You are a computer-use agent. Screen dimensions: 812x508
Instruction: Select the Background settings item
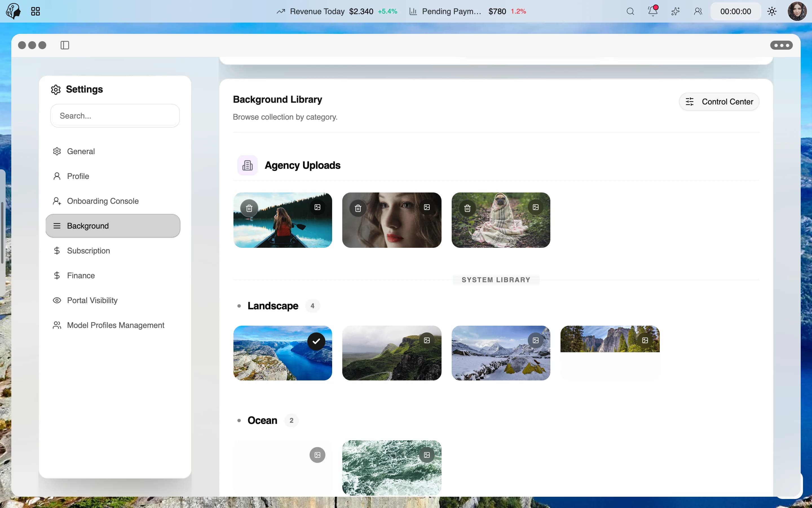click(113, 226)
